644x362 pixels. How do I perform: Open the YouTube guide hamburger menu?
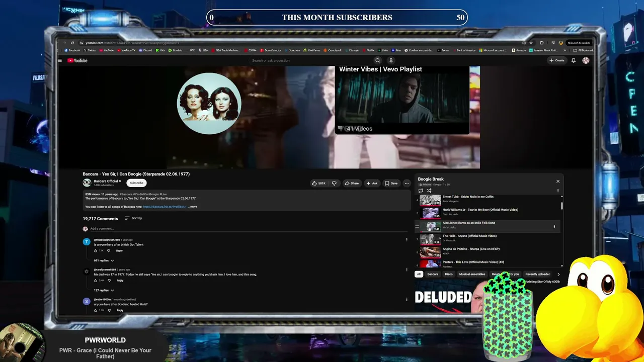coord(60,60)
